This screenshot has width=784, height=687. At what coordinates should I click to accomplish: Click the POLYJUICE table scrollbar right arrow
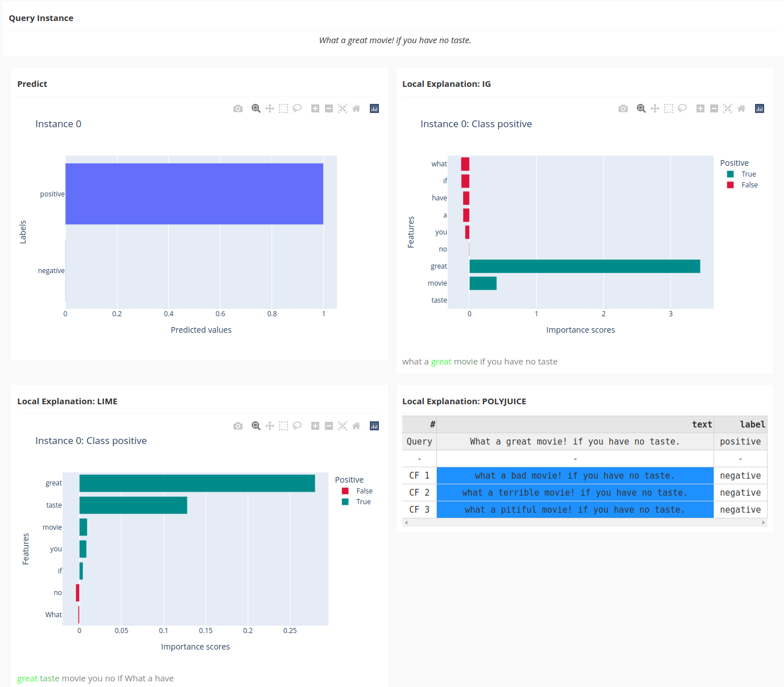(763, 523)
